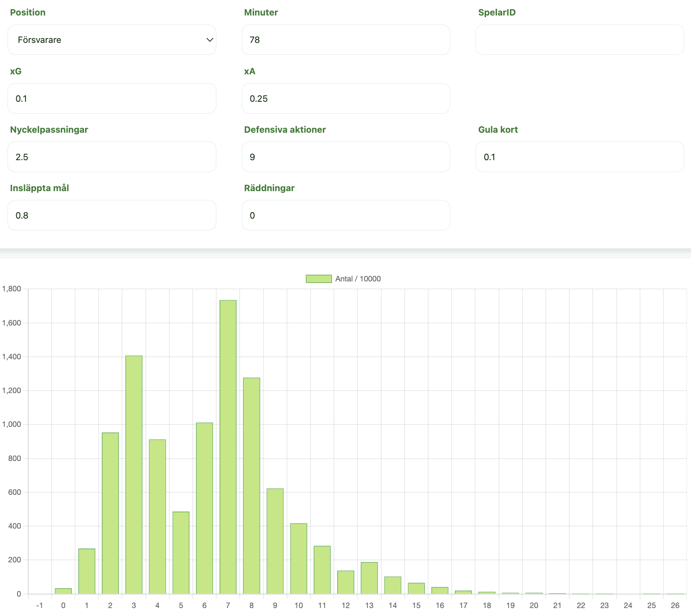Select the xG input with 0.1
This screenshot has width=691, height=616.
point(111,99)
